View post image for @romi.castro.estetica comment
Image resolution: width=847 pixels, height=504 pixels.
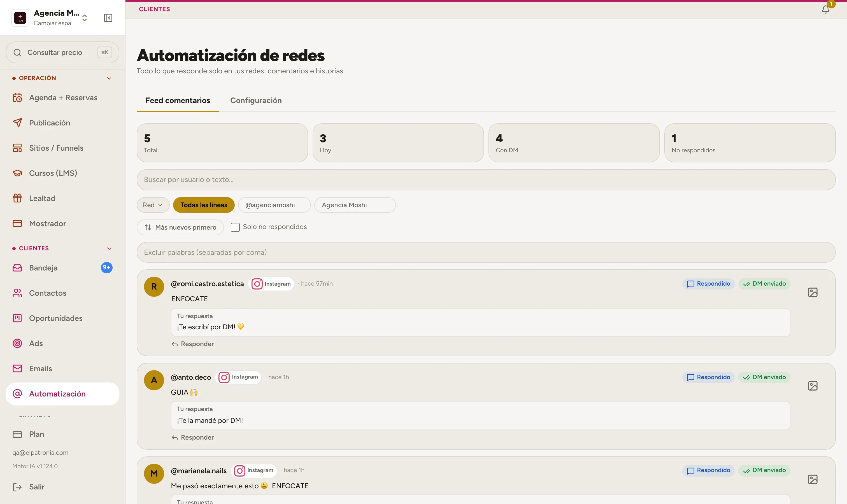click(x=813, y=292)
